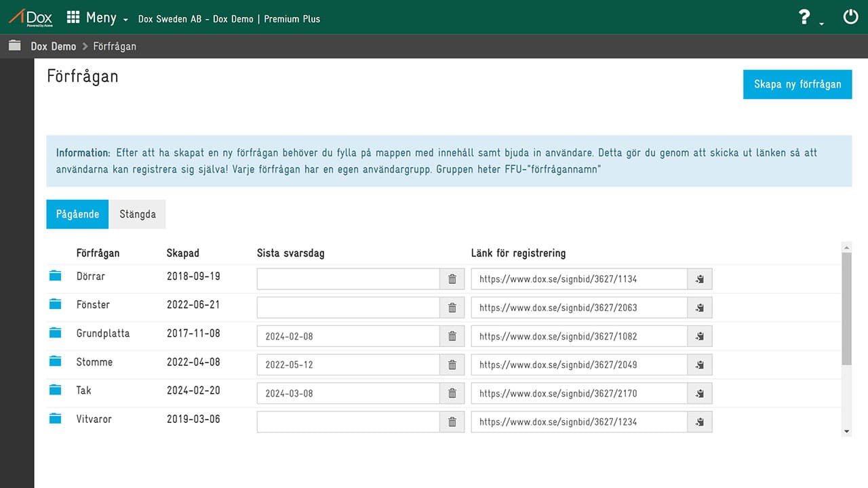Click the Vitvaror folder icon
The width and height of the screenshot is (868, 488).
click(56, 419)
